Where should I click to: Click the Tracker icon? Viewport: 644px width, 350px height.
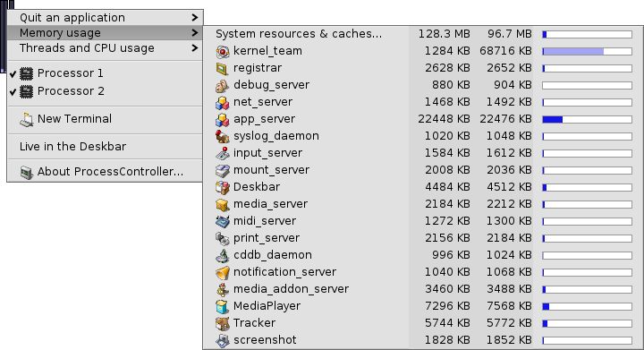[222, 323]
